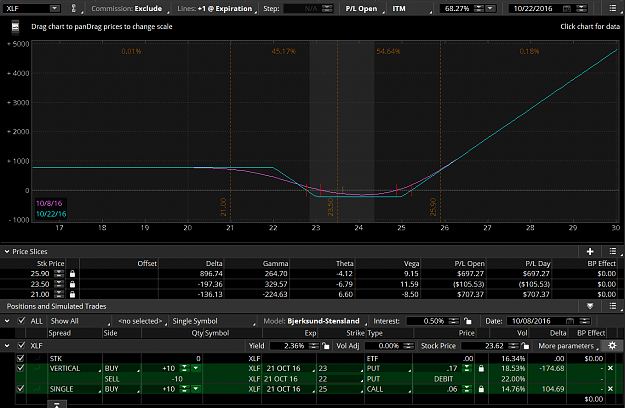Image resolution: width=625 pixels, height=408 pixels.
Task: Click the Delta column header in Price Slices
Action: point(214,263)
